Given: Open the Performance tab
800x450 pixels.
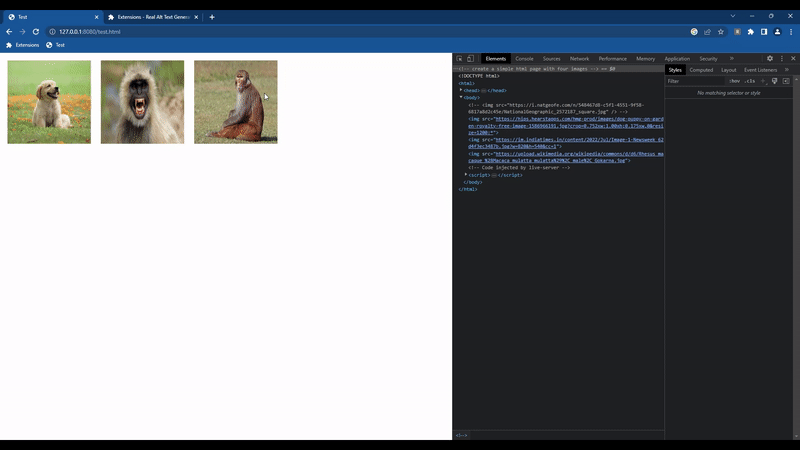Looking at the screenshot, I should tap(612, 59).
